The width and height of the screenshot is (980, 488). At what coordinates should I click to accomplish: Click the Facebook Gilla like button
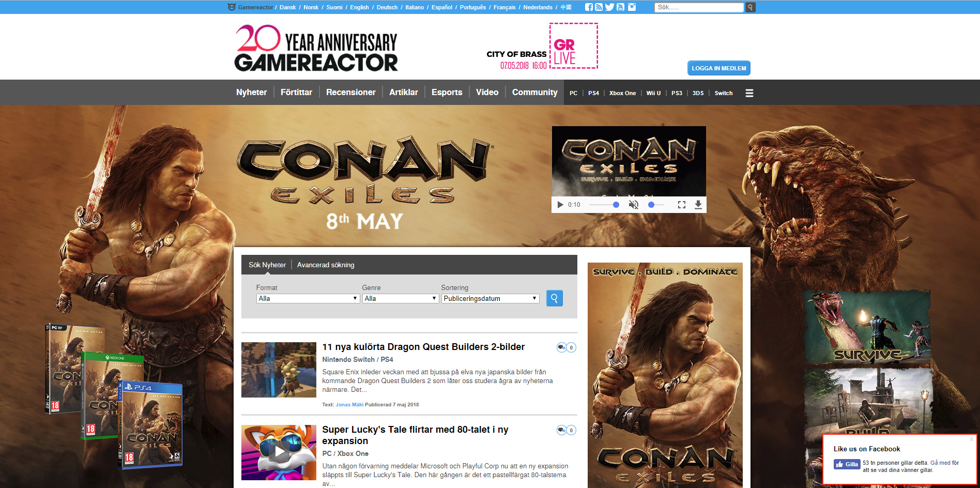pos(847,464)
